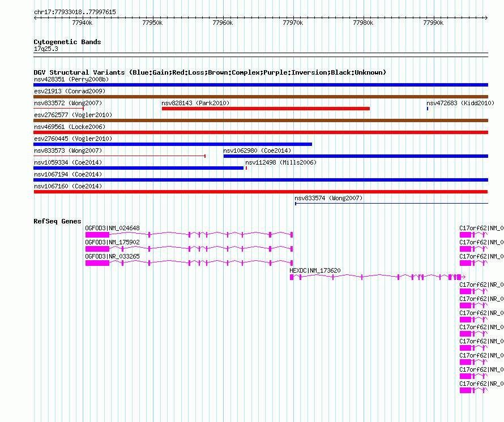This screenshot has height=422, width=504.
Task: Select the RefSeq Genes track title
Action: (x=57, y=221)
